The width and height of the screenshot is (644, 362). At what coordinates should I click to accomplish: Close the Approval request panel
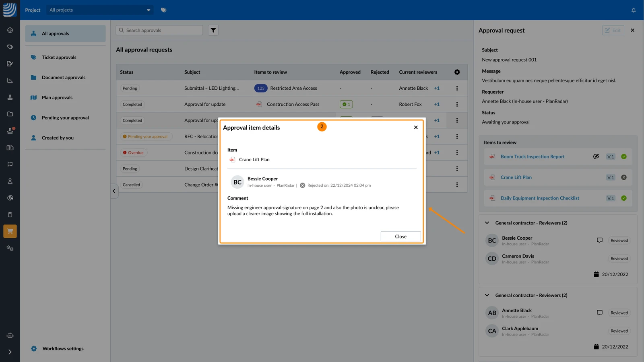tap(632, 30)
